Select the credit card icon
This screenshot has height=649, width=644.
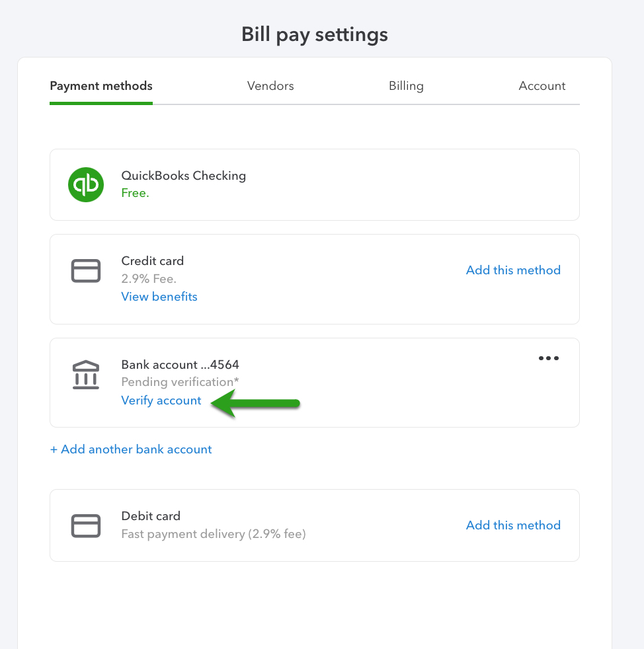[85, 270]
